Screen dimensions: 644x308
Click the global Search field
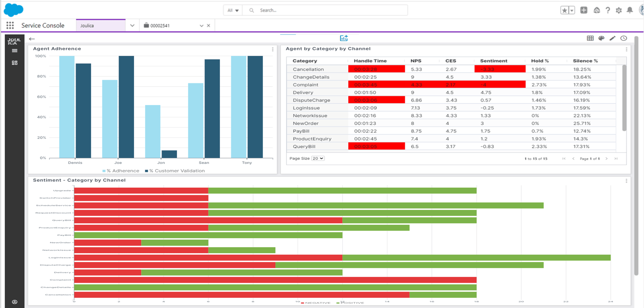point(325,10)
